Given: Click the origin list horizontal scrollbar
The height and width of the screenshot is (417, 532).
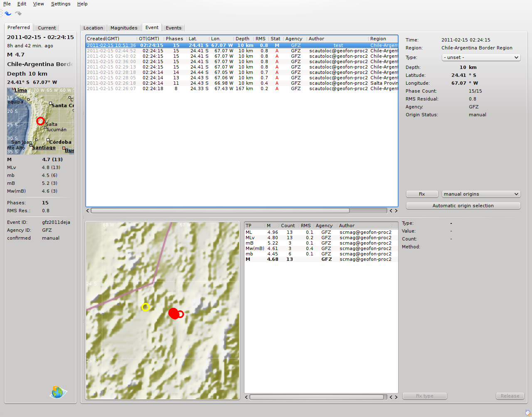Looking at the screenshot, I should pos(220,211).
